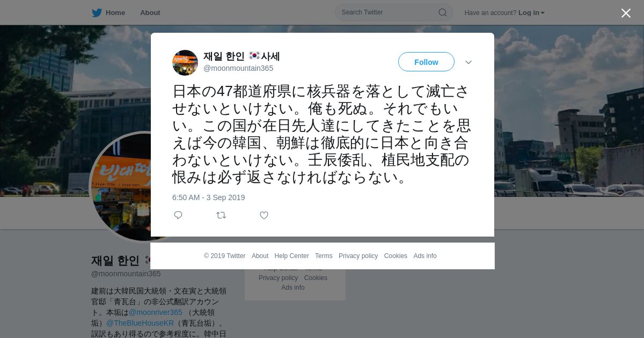Open the @TheBlueHouseKR profile link

pyautogui.click(x=140, y=323)
